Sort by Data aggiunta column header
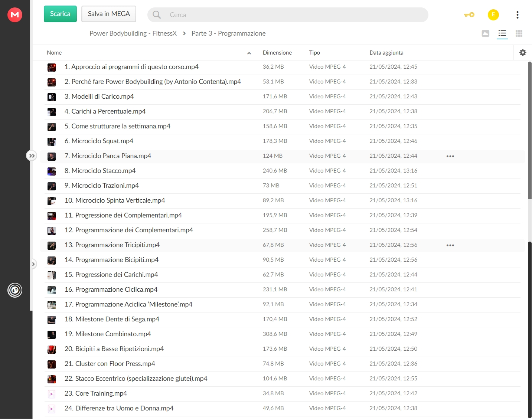This screenshot has height=419, width=532. click(386, 53)
